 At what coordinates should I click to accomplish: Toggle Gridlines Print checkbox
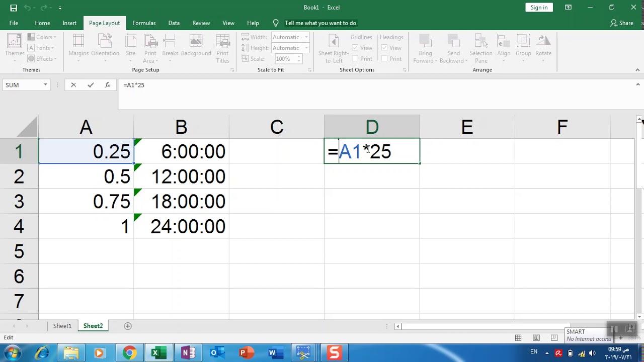(x=355, y=59)
